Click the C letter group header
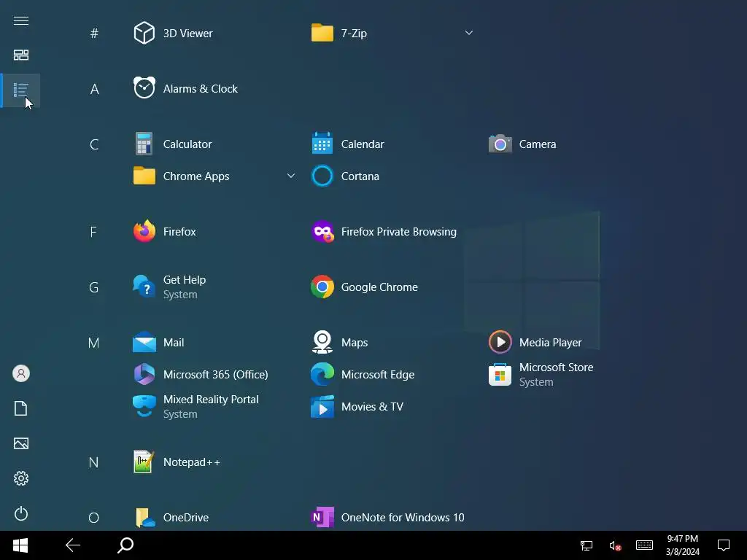The height and width of the screenshot is (560, 747). tap(94, 144)
